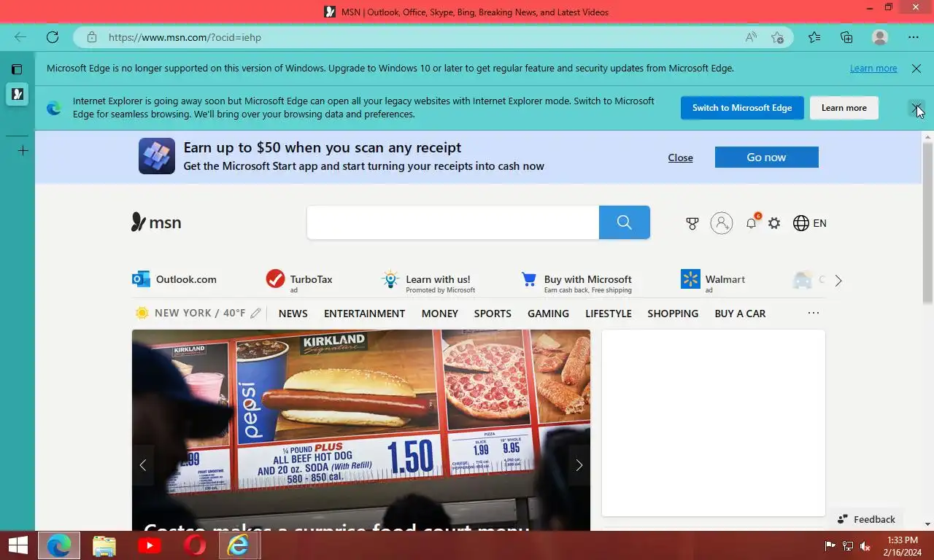This screenshot has width=934, height=560.
Task: Open GAMING navigation tab
Action: pos(548,314)
